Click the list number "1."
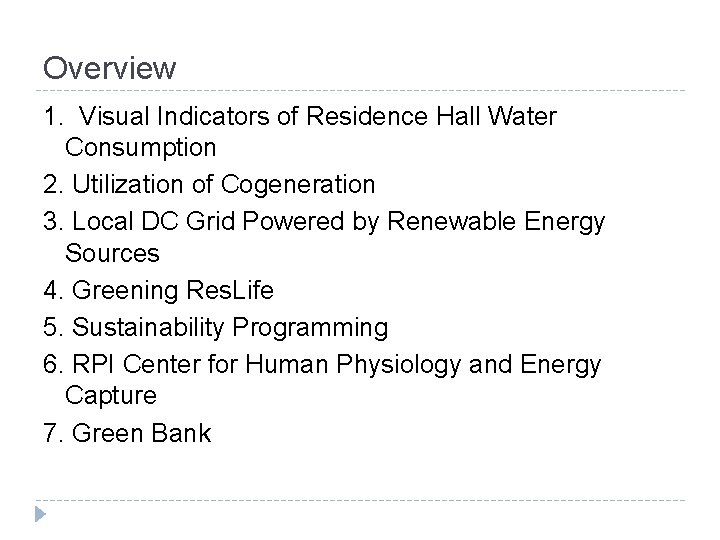The image size is (720, 540). (x=53, y=116)
